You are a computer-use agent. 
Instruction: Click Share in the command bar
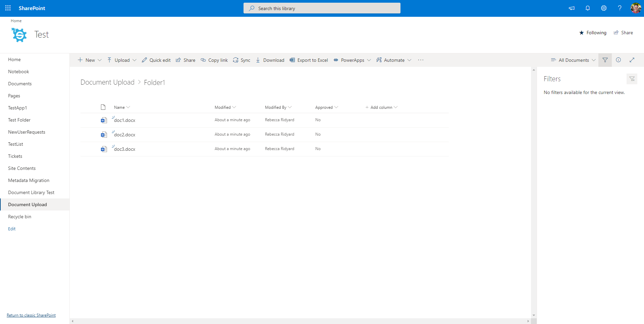tap(185, 60)
